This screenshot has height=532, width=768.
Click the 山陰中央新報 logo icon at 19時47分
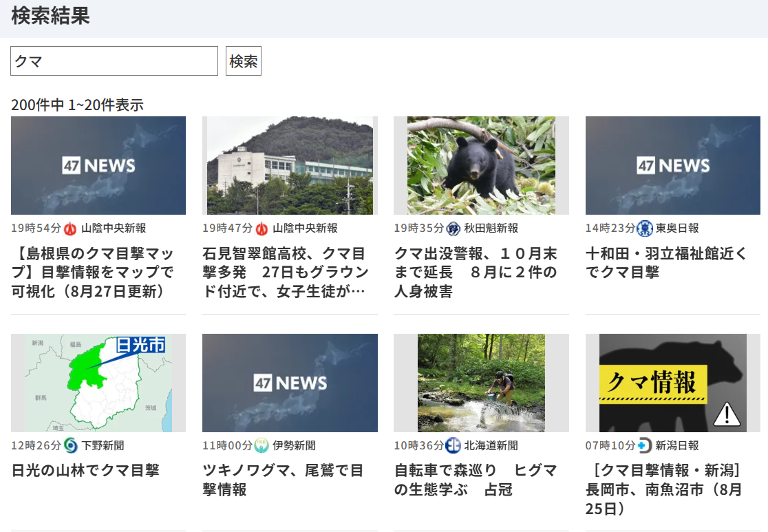click(x=262, y=228)
